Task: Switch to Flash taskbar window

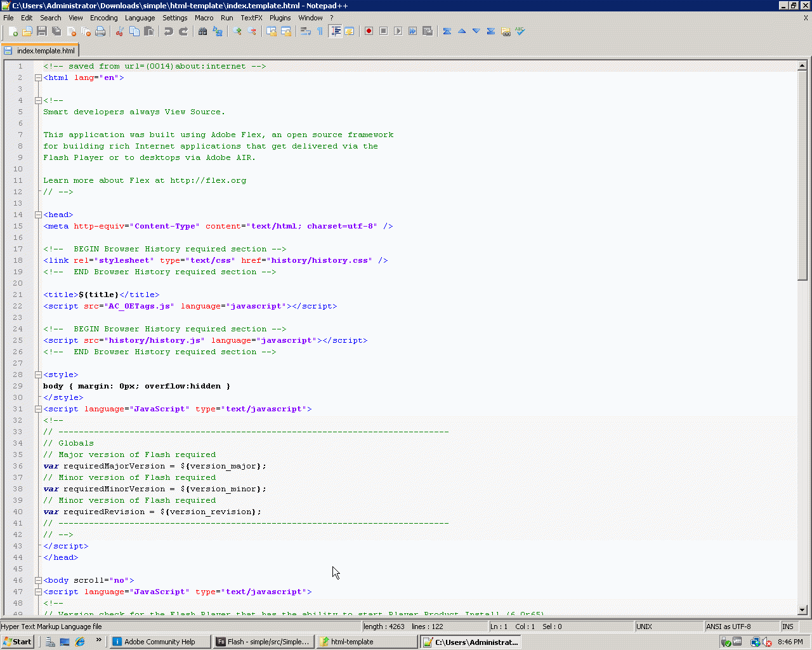Action: (264, 642)
